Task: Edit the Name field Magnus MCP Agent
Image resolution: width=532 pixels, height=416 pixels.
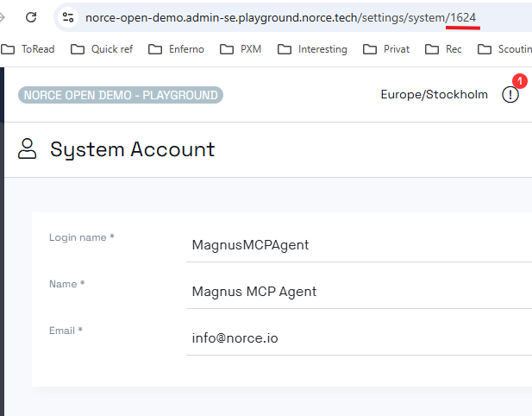Action: coord(359,292)
